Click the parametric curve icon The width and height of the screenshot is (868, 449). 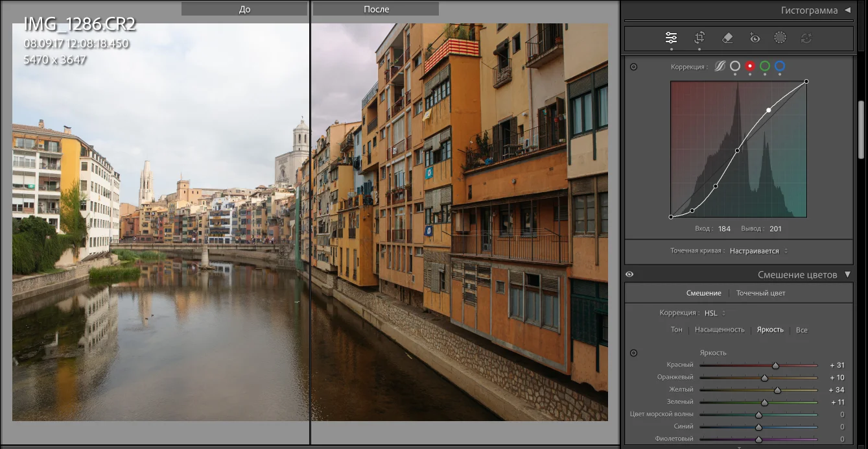720,66
